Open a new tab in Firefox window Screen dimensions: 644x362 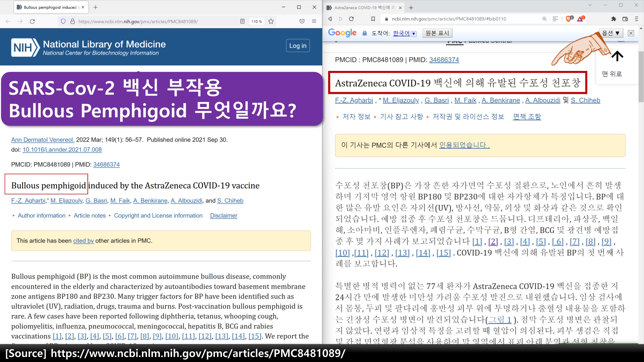96,7
